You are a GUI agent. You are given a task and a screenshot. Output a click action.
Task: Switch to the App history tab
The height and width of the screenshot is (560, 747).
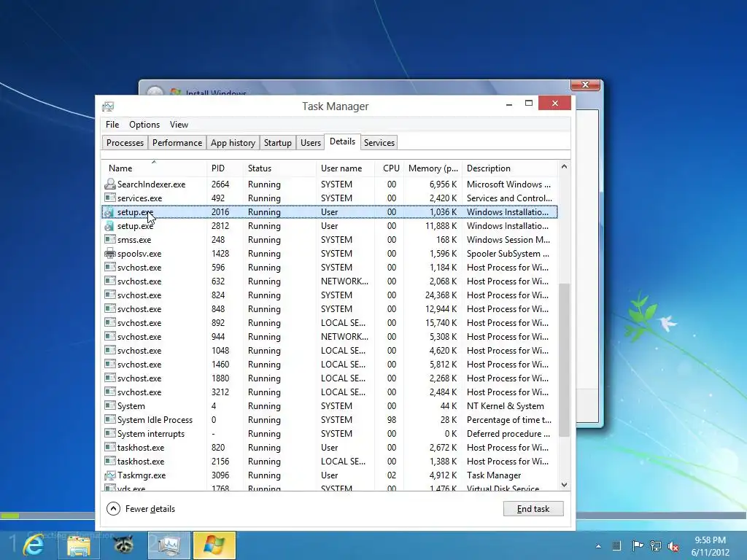pyautogui.click(x=233, y=142)
